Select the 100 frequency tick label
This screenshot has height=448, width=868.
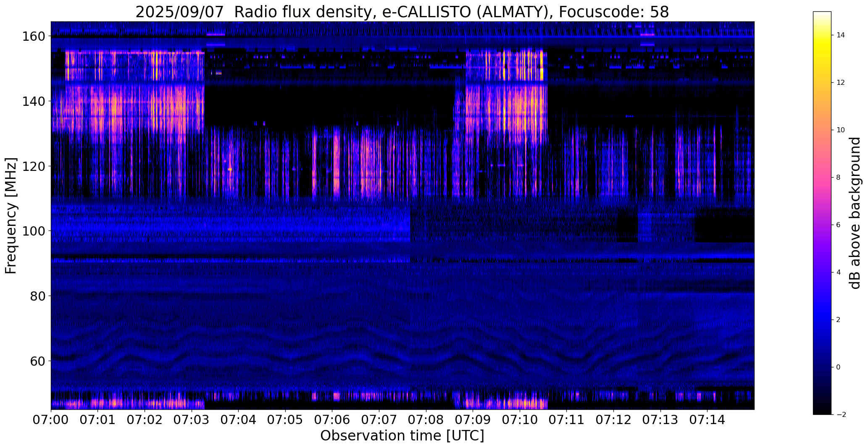(34, 231)
